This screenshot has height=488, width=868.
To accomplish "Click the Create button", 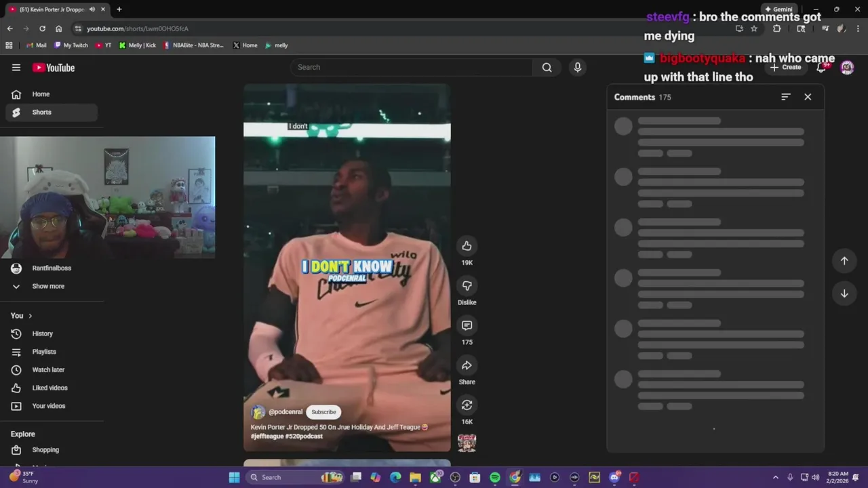I will click(x=786, y=67).
